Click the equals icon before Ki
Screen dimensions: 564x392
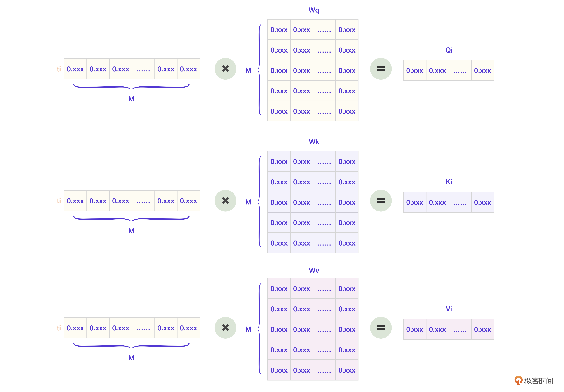381,201
